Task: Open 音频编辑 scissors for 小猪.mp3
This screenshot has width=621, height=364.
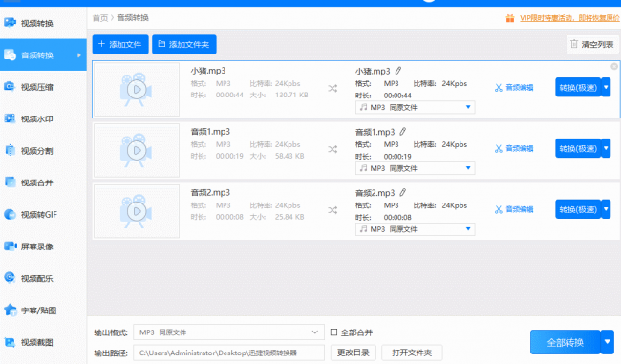Action: 514,88
